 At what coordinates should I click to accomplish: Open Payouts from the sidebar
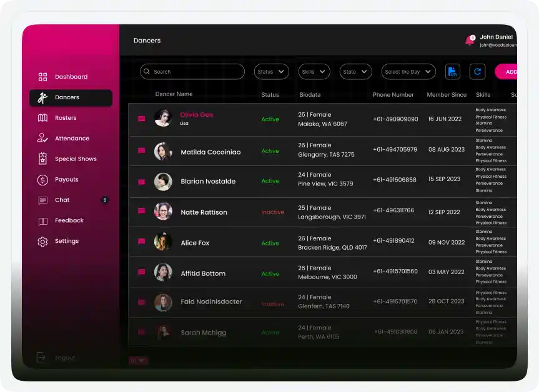(66, 180)
